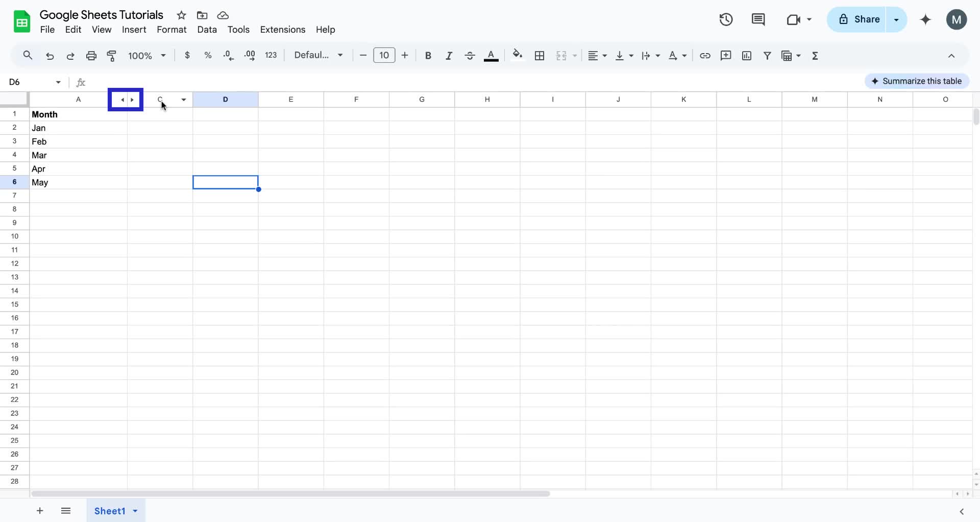This screenshot has width=980, height=522.
Task: Decrease decimal places
Action: (228, 56)
